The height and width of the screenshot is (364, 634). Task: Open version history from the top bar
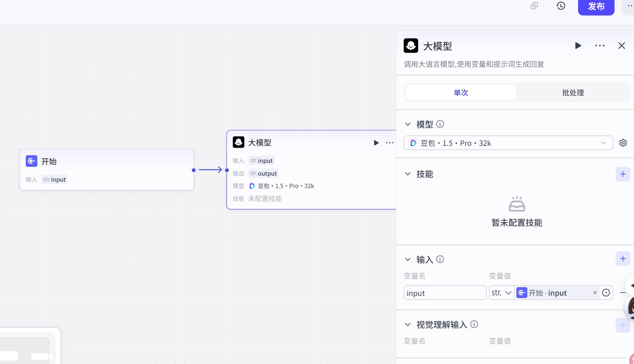click(561, 6)
